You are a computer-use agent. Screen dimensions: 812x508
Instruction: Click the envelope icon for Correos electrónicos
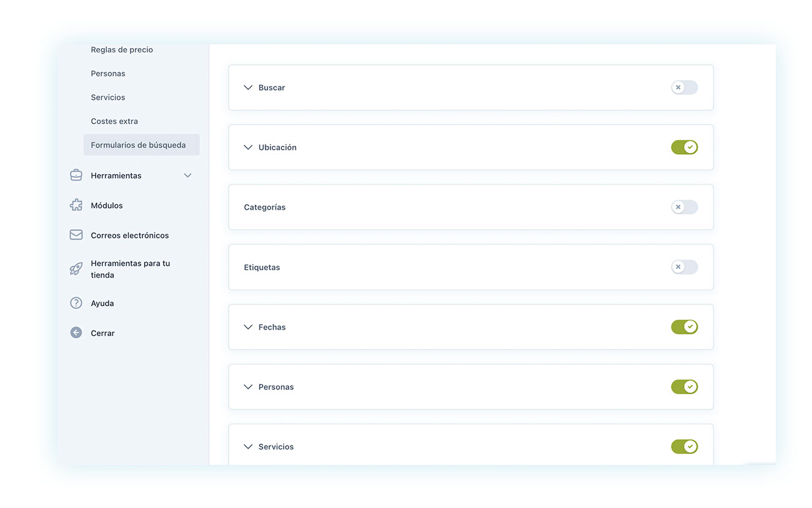point(76,235)
